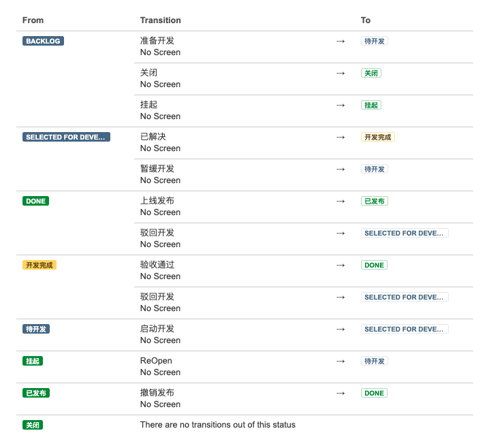Click the BACKLOG status in From column
This screenshot has height=448, width=489.
pyautogui.click(x=44, y=41)
